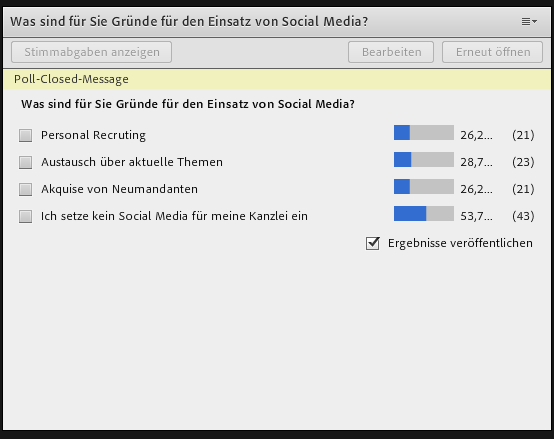Click the Poll-Closed-Message yellow banner

(x=277, y=79)
